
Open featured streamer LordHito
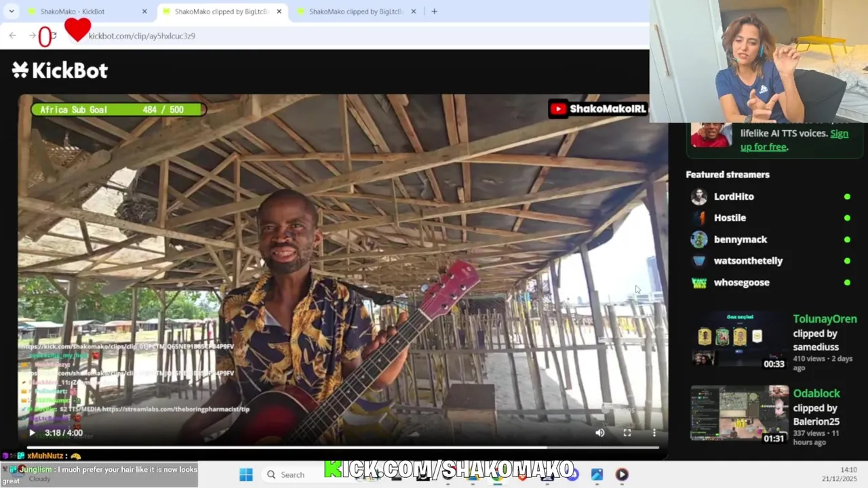pyautogui.click(x=734, y=197)
